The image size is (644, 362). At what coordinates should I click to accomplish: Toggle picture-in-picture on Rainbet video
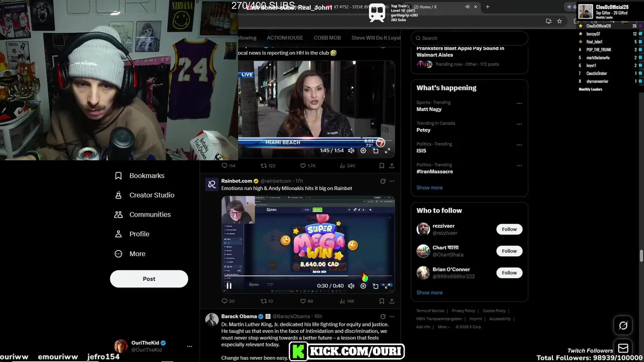tap(375, 286)
